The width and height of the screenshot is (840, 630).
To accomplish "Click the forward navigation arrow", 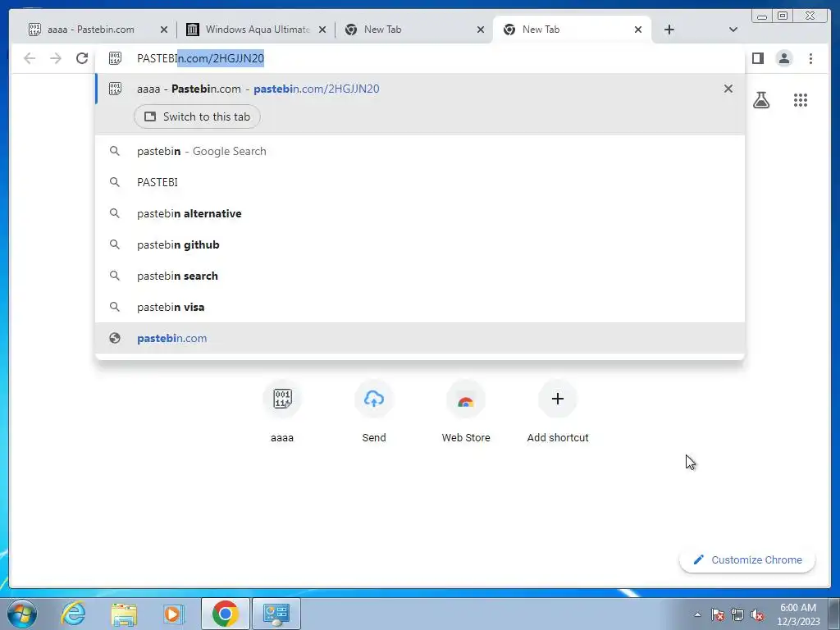I will [x=56, y=58].
